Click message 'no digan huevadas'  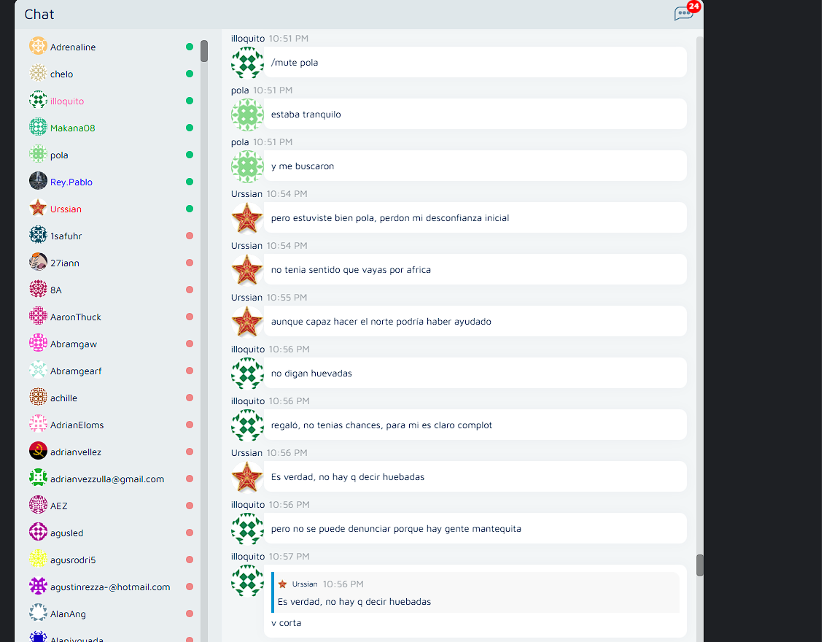(x=311, y=374)
